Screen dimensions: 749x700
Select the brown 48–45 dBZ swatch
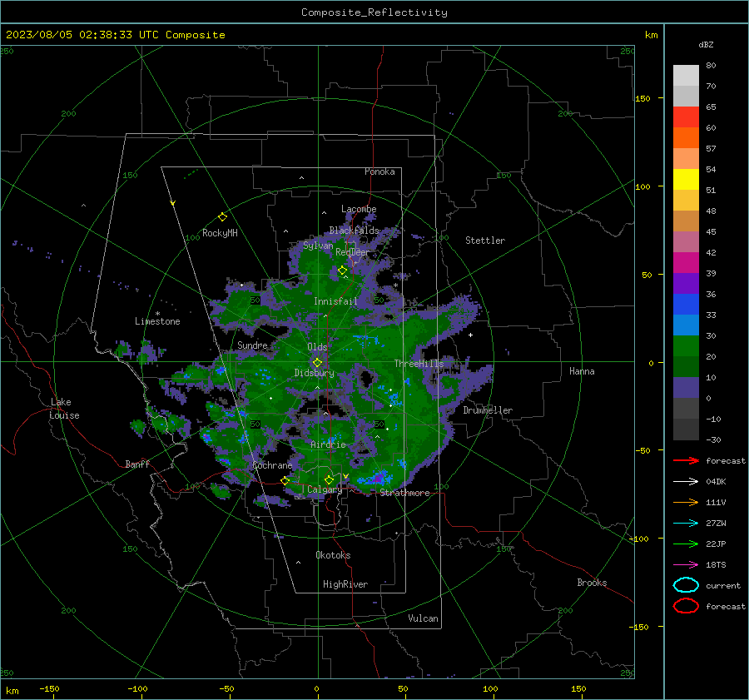pos(686,221)
